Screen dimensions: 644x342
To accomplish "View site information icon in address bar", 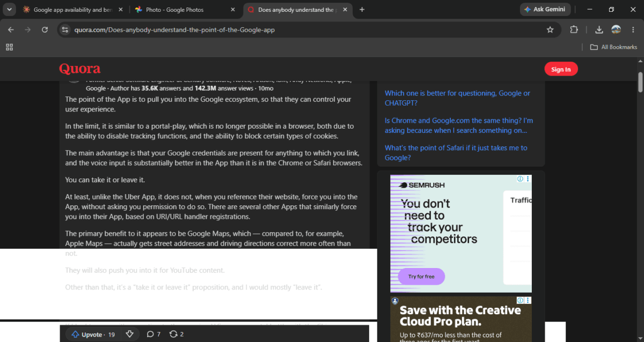I will pos(65,30).
